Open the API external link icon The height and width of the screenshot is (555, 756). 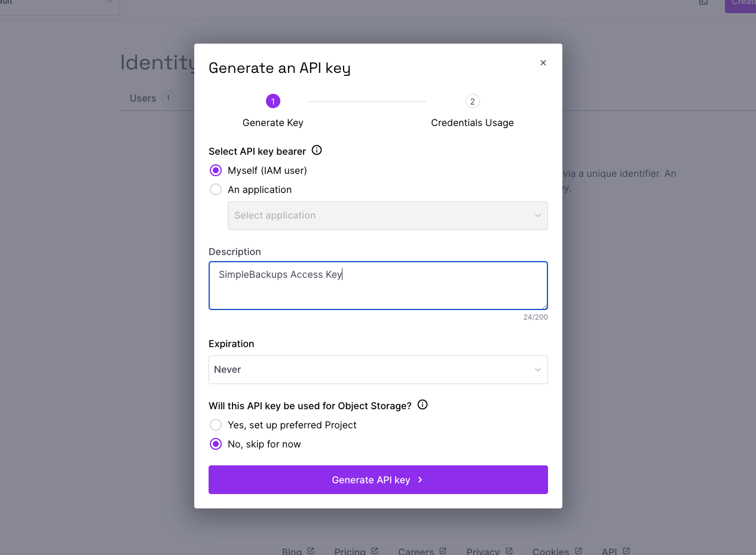click(625, 550)
